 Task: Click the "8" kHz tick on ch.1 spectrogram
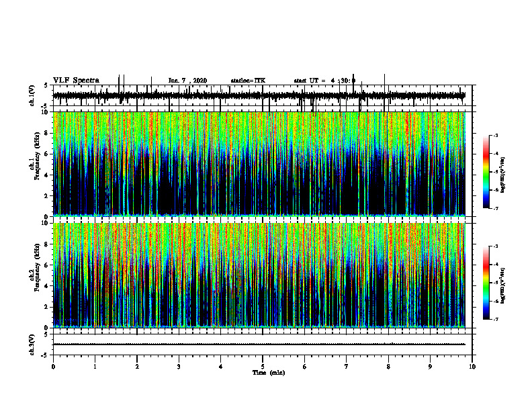point(47,133)
